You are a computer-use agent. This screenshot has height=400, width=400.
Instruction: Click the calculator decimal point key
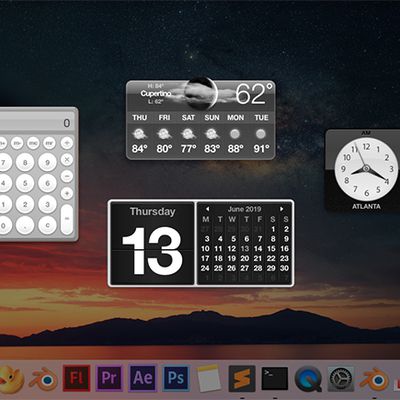25,225
